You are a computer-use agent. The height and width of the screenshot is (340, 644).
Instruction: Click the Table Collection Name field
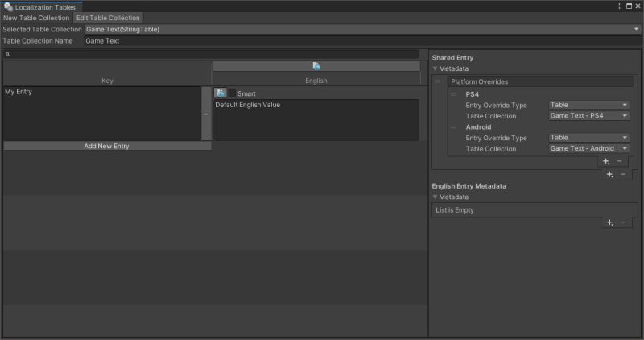pyautogui.click(x=363, y=41)
